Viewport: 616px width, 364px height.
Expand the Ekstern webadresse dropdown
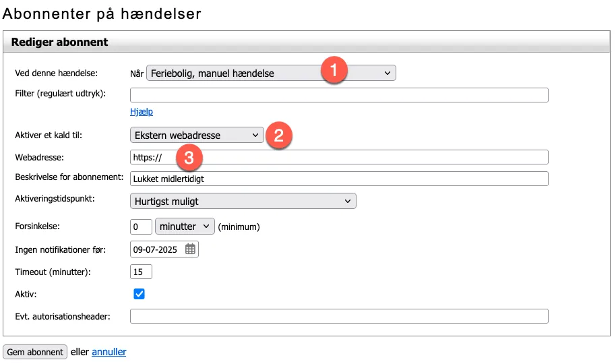pos(196,135)
